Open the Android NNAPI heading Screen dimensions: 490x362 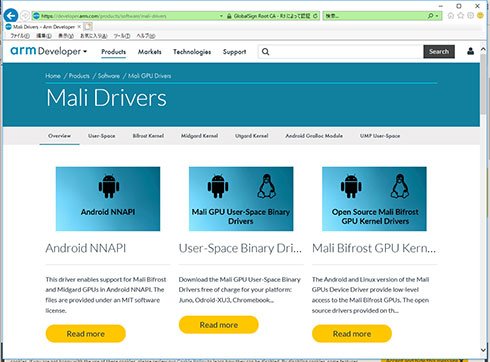pos(86,248)
